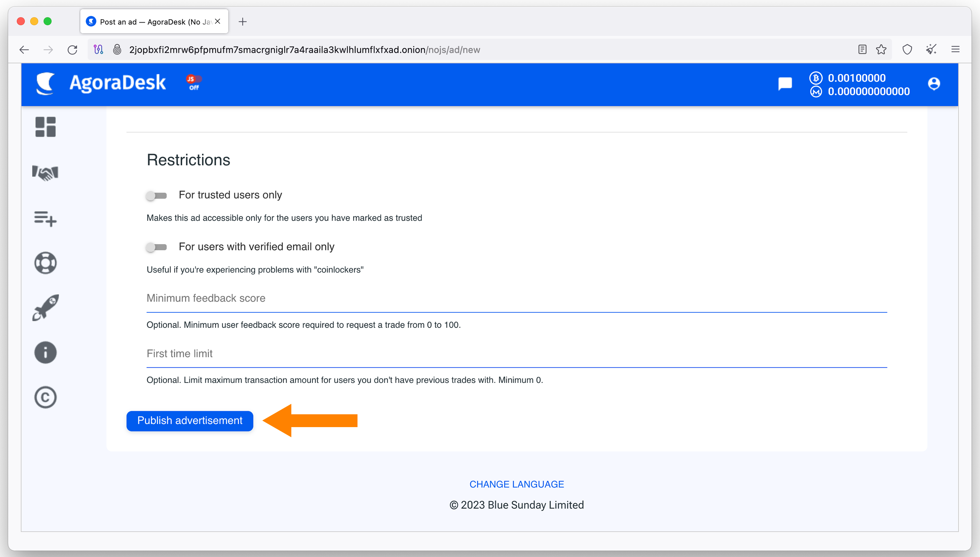This screenshot has height=557, width=980.
Task: Click the AgoraDesk wordmark in header
Action: (x=117, y=83)
